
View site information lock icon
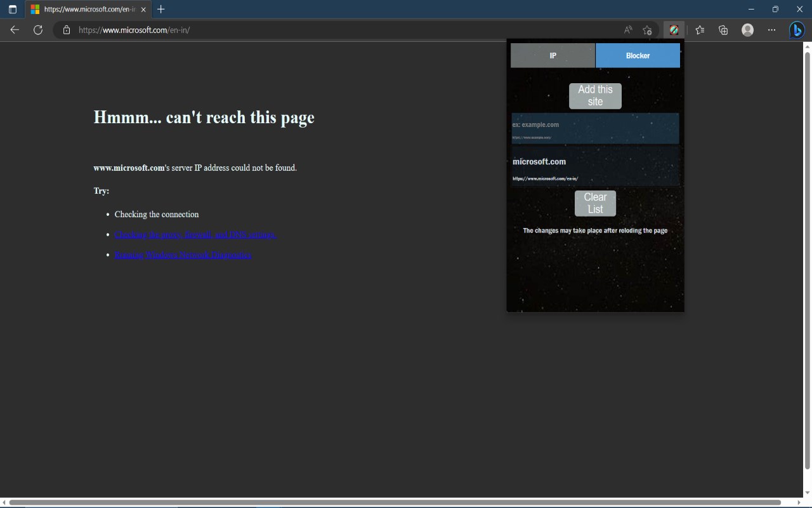tap(67, 30)
